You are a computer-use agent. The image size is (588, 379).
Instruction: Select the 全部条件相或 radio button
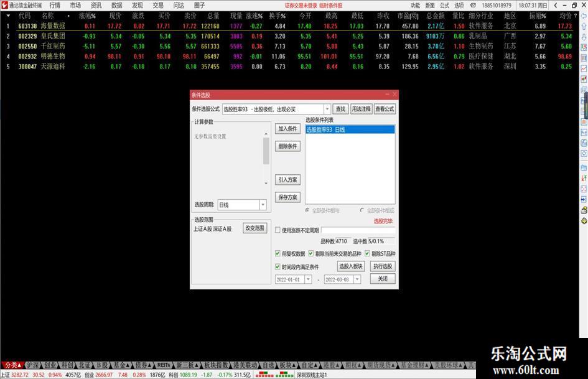(x=362, y=210)
